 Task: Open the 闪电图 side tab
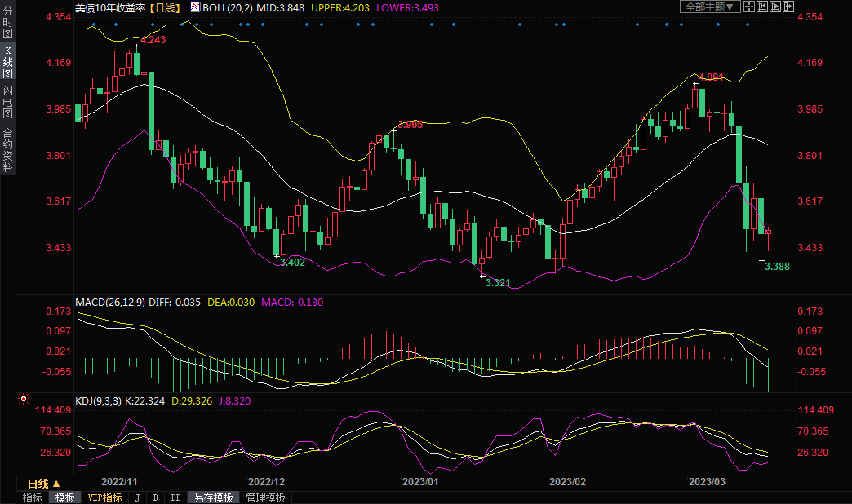click(x=7, y=101)
